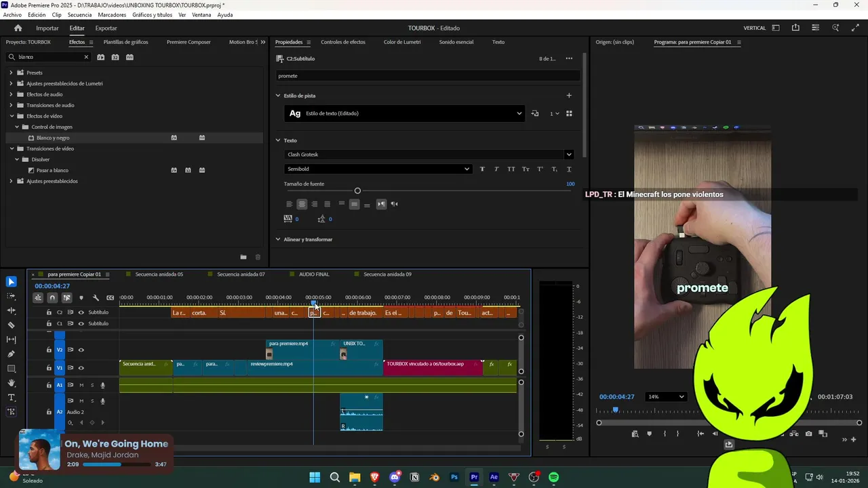Viewport: 868px width, 488px height.
Task: Collapse Control de imagen folder
Action: pyautogui.click(x=17, y=127)
